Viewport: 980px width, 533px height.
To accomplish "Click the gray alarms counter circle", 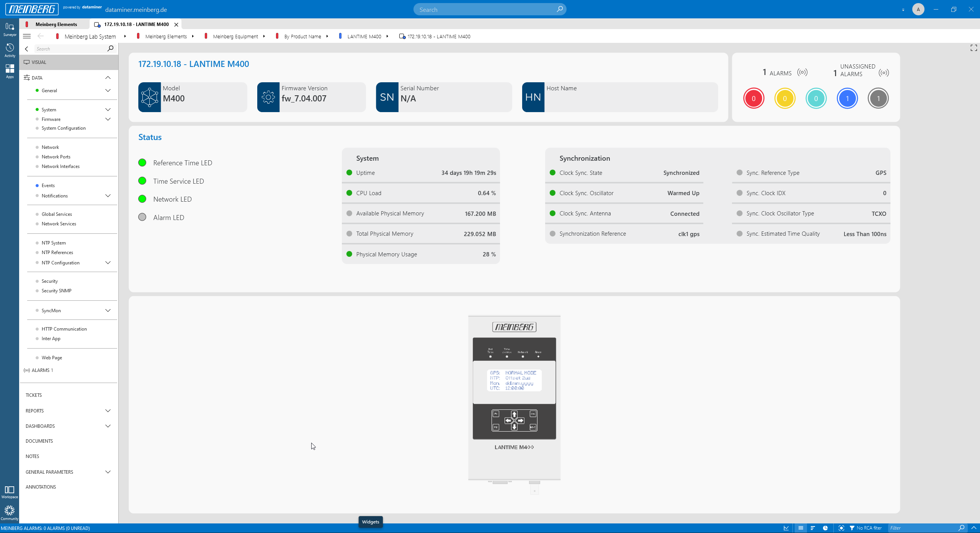I will [878, 98].
